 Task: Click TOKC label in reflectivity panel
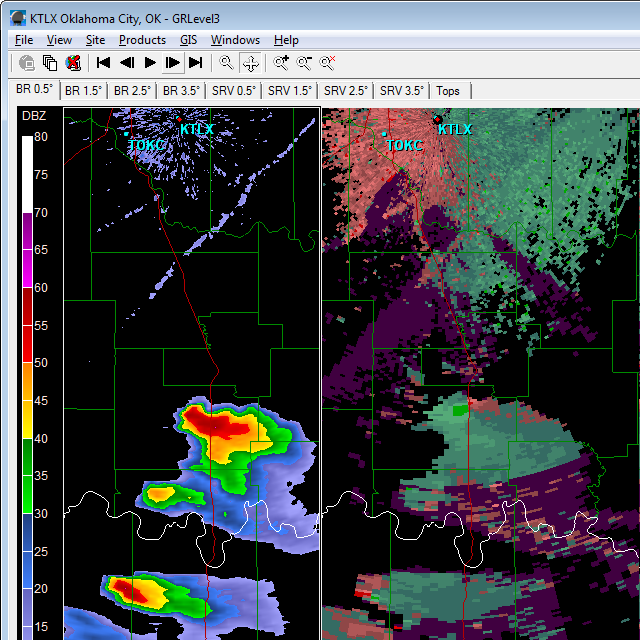coord(147,144)
